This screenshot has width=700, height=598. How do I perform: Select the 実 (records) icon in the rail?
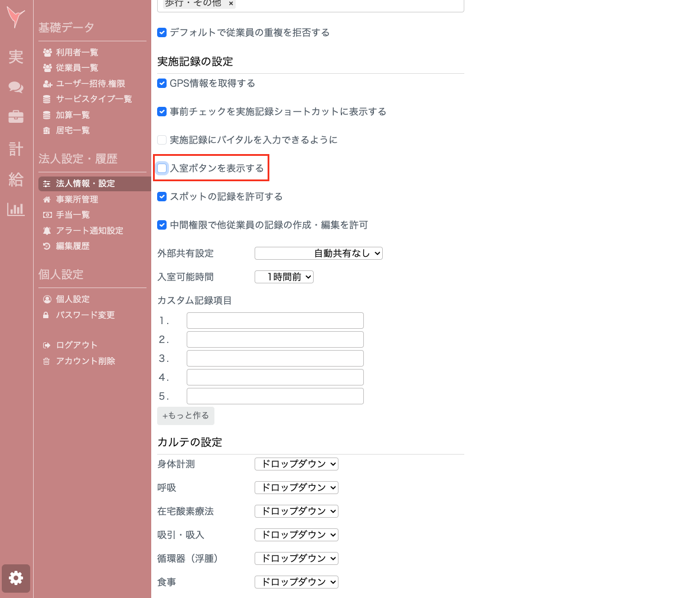(15, 57)
